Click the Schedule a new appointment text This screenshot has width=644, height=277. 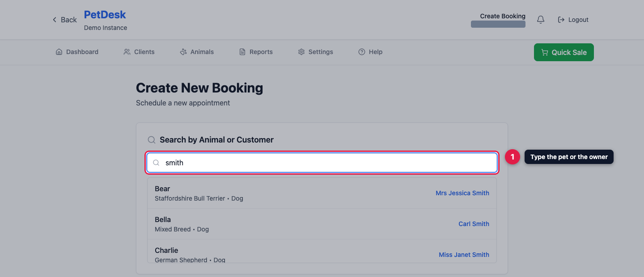183,103
